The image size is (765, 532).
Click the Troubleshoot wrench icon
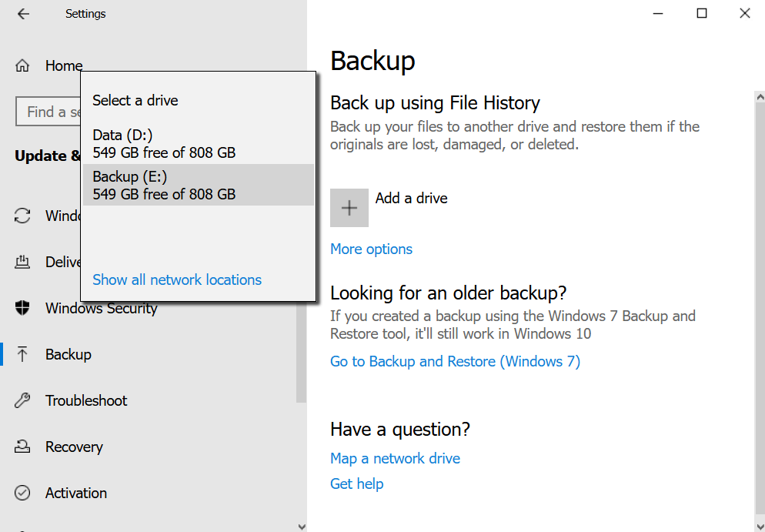[x=23, y=400]
